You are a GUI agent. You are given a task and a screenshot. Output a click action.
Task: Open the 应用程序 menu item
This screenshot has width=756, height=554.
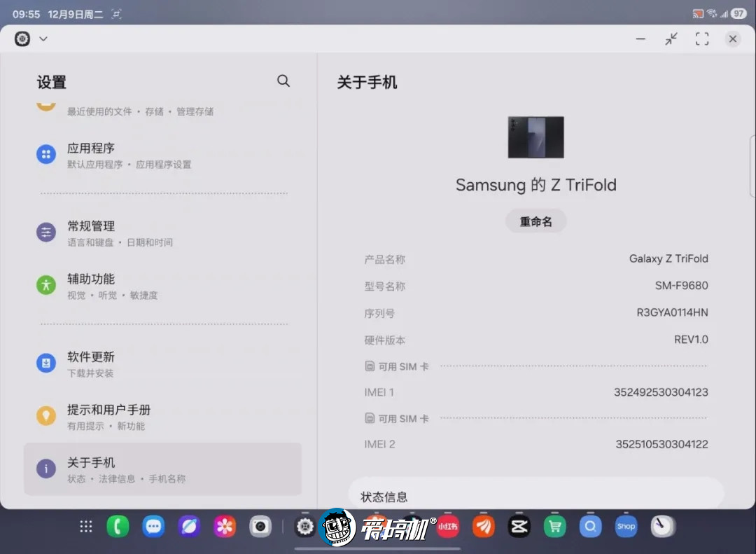pyautogui.click(x=162, y=155)
